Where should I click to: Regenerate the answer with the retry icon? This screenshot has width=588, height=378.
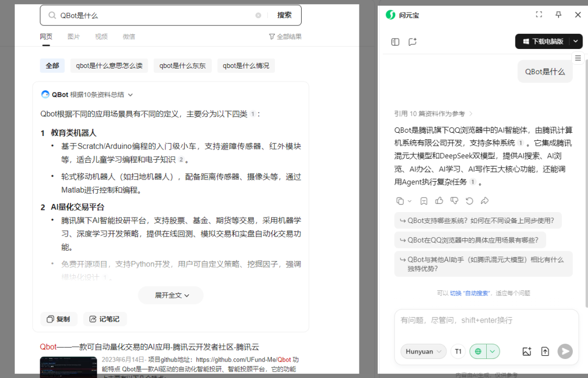(x=469, y=201)
